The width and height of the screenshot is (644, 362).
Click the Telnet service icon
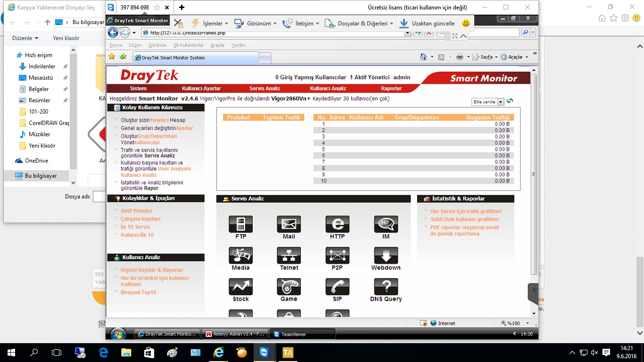tap(289, 255)
